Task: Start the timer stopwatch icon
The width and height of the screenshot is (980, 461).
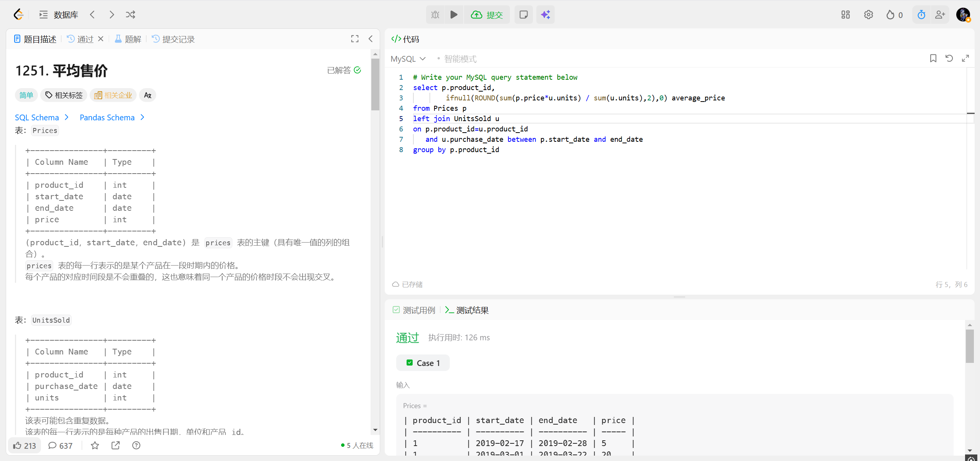Action: [x=921, y=15]
